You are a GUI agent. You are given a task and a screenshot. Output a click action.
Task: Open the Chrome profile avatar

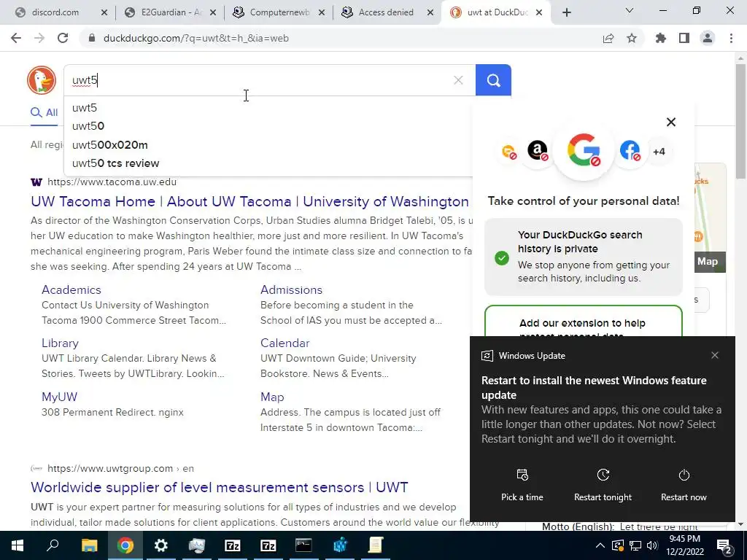708,38
